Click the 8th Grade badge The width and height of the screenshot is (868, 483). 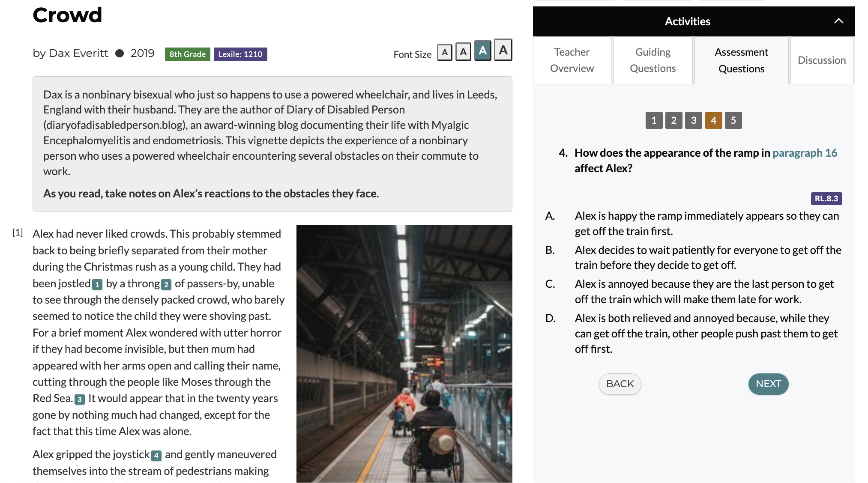click(187, 54)
